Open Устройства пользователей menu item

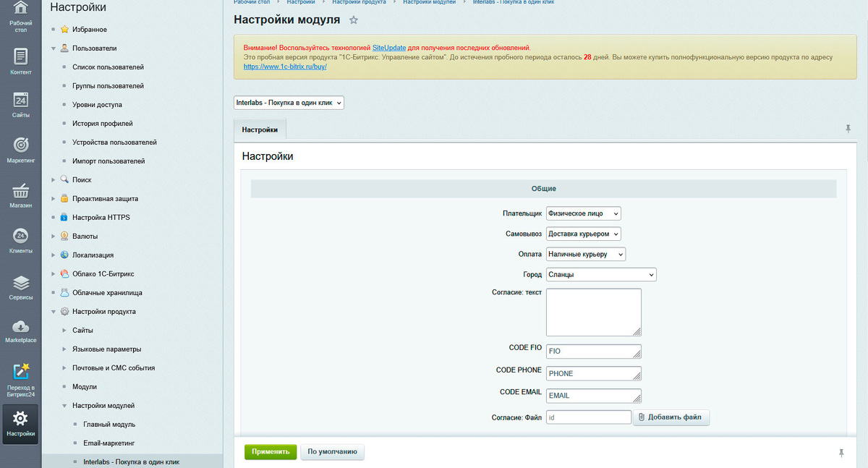click(114, 142)
